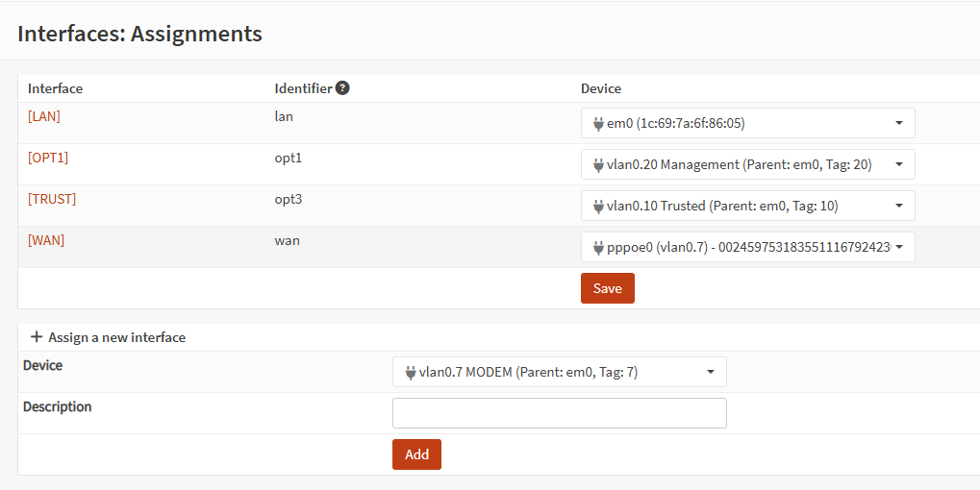Focus the Description text field
This screenshot has height=490, width=980.
pyautogui.click(x=559, y=413)
